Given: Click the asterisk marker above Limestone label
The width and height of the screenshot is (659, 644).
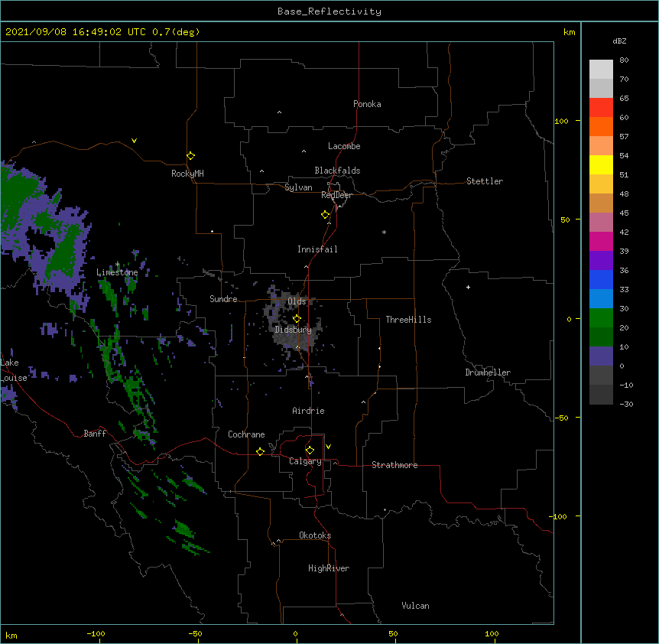Looking at the screenshot, I should coord(118,265).
